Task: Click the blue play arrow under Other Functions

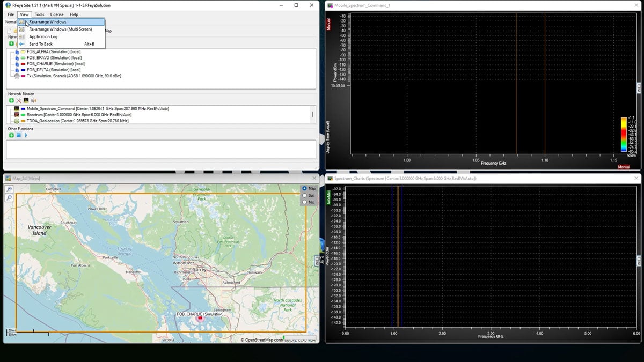Action: [25, 135]
